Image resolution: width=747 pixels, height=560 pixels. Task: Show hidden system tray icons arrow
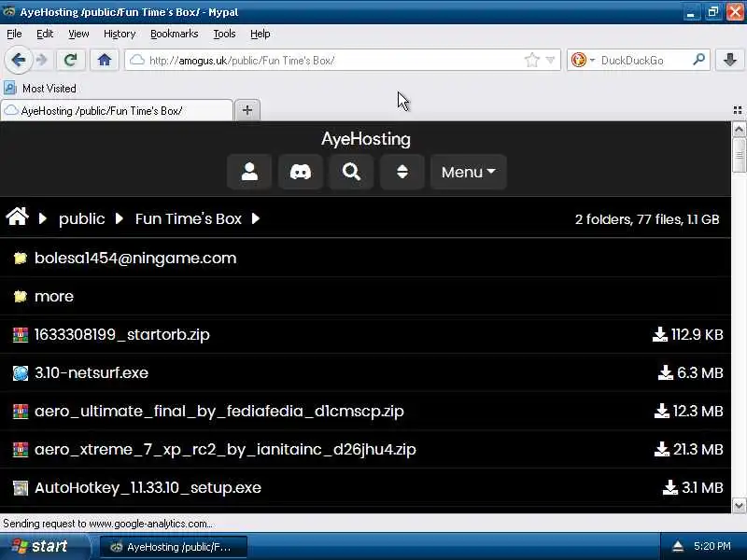tap(678, 546)
